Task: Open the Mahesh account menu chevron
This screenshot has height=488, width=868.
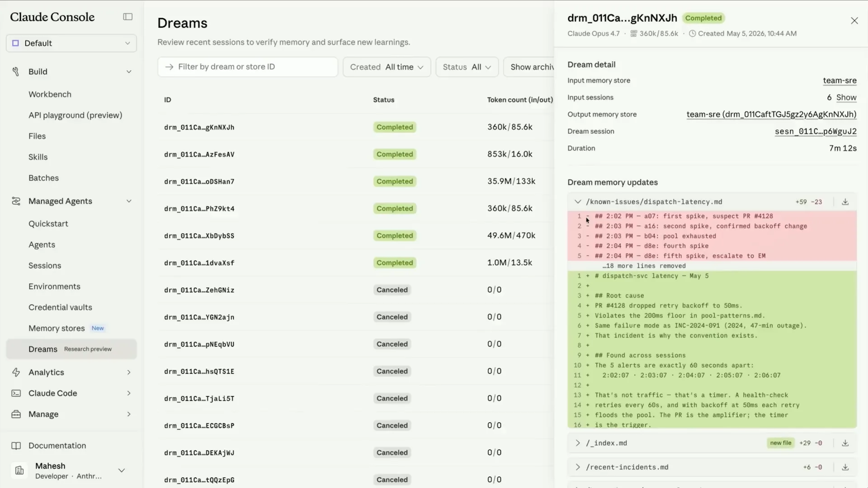Action: click(x=122, y=470)
